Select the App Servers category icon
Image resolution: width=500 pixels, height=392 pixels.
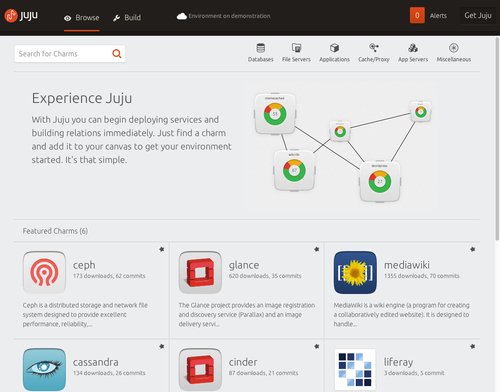click(413, 48)
